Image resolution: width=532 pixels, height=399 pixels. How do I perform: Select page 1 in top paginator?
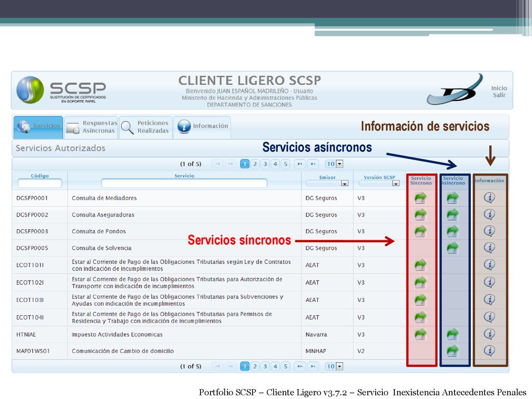coord(245,164)
